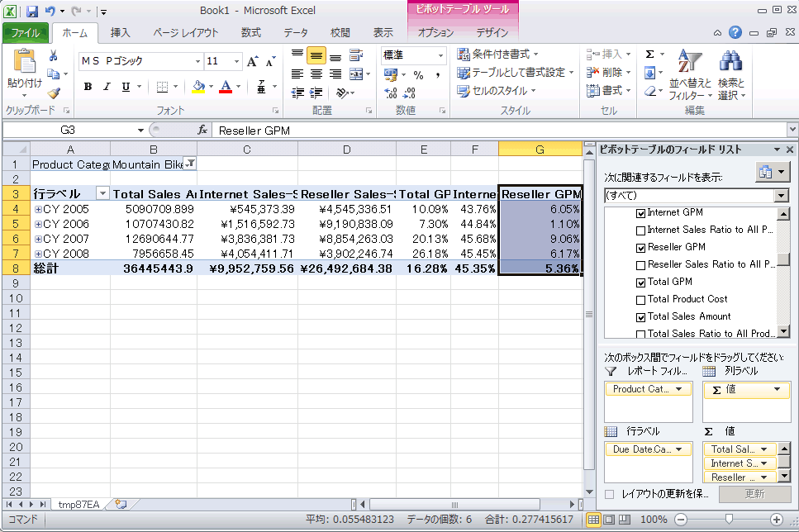Click the center horizontal alignment icon
The width and height of the screenshot is (799, 532).
point(316,74)
